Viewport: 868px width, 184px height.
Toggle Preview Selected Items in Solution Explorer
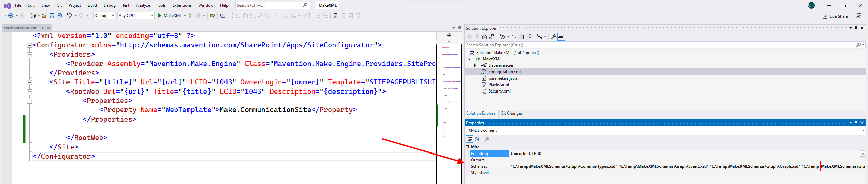click(x=561, y=37)
